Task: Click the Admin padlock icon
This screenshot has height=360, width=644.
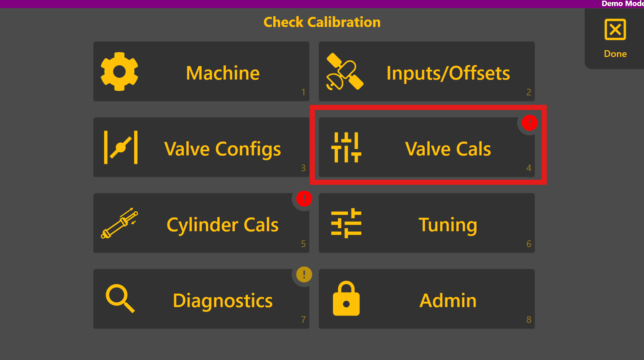Action: (346, 299)
